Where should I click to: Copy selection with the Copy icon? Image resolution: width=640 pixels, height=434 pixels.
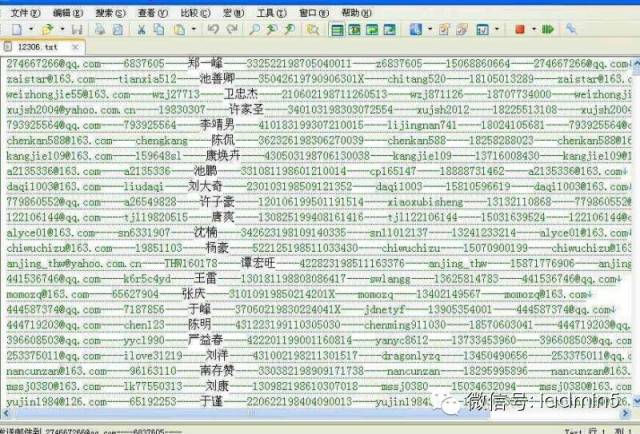pos(159,29)
